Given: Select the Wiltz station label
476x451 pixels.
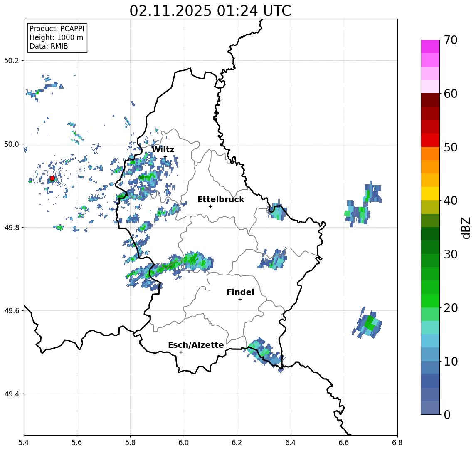Looking at the screenshot, I should pos(163,149).
